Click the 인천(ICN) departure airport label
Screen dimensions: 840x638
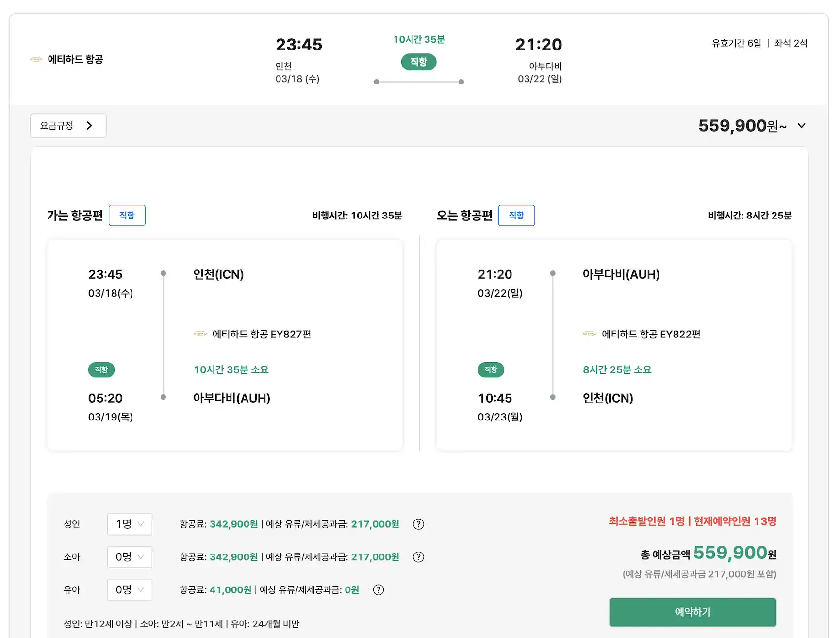(218, 275)
